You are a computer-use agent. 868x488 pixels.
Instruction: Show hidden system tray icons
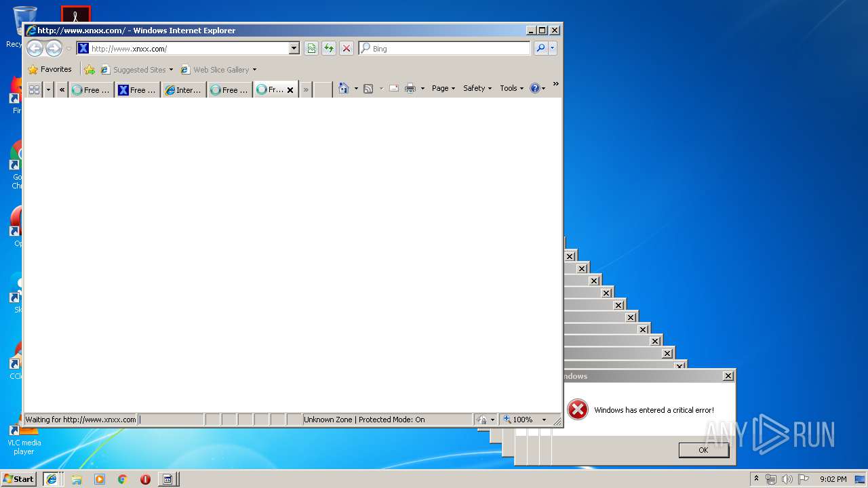[756, 479]
